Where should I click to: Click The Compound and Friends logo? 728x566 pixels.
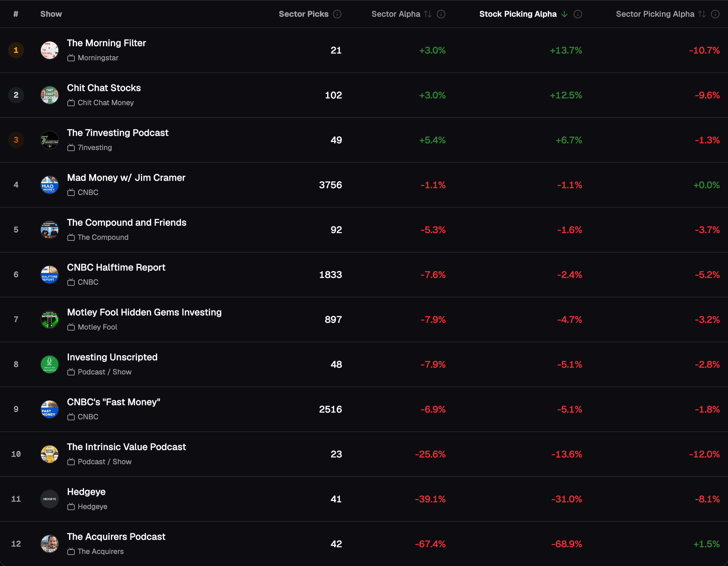[x=50, y=230]
